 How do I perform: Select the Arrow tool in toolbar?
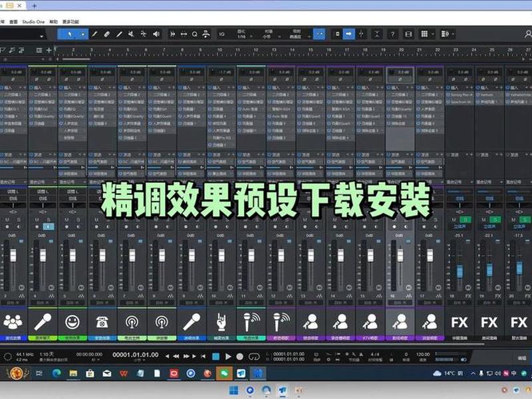click(x=69, y=35)
